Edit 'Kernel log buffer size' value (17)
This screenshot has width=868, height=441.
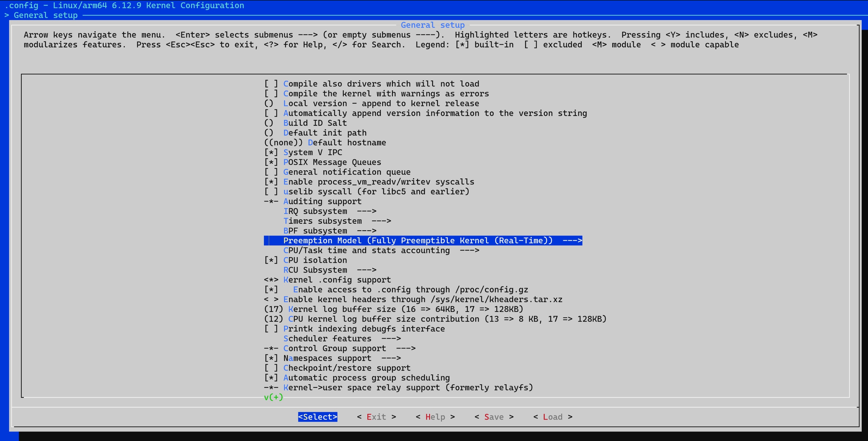click(x=394, y=309)
